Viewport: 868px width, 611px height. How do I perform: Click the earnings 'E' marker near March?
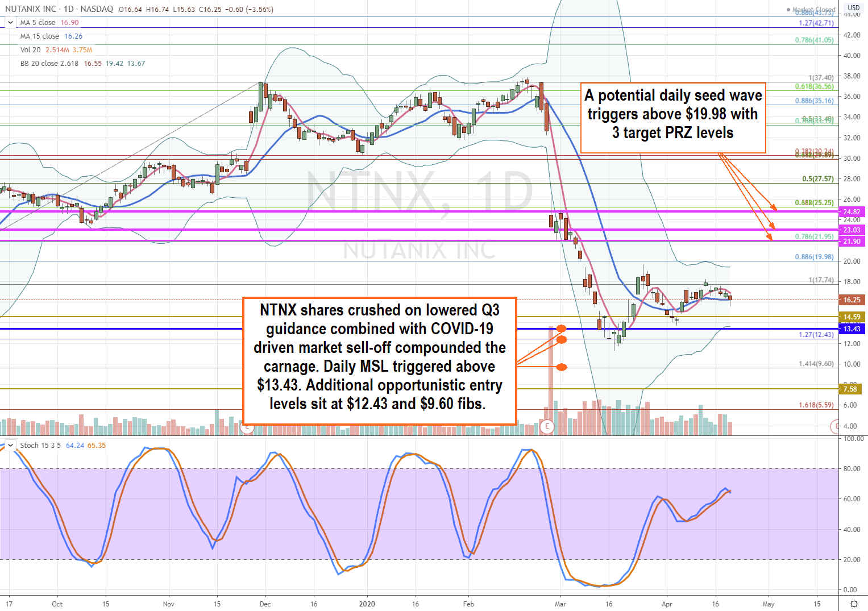point(547,426)
